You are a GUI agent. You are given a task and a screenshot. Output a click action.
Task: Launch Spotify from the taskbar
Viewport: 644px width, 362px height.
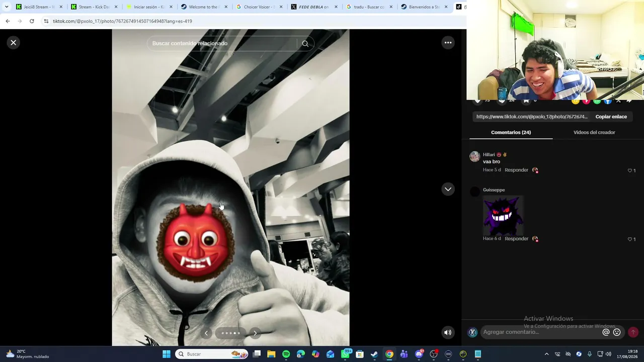(x=286, y=354)
